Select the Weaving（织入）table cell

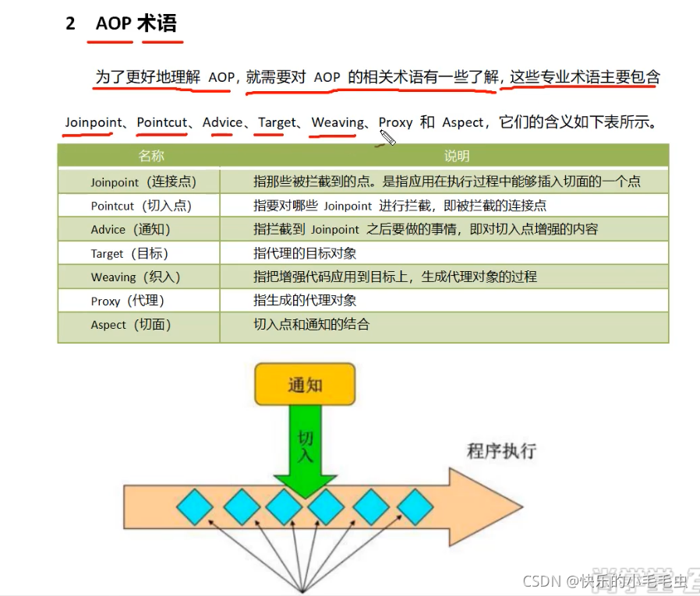[x=138, y=277]
